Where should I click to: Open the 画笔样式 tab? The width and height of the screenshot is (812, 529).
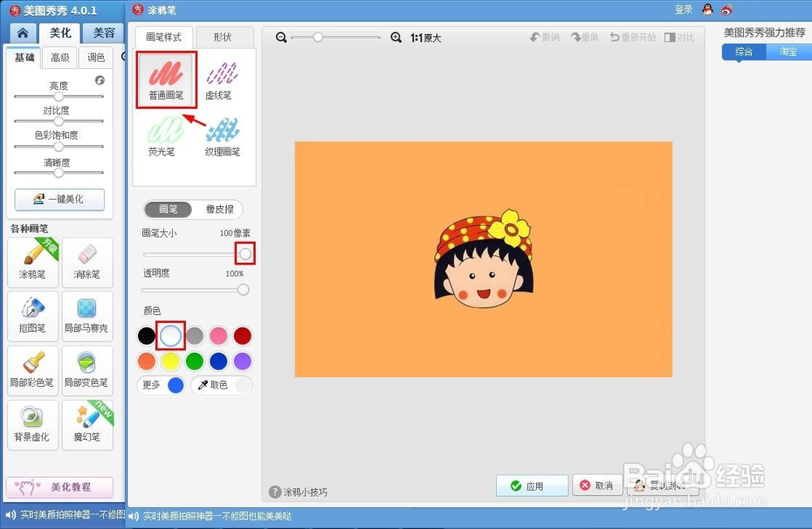pos(164,37)
